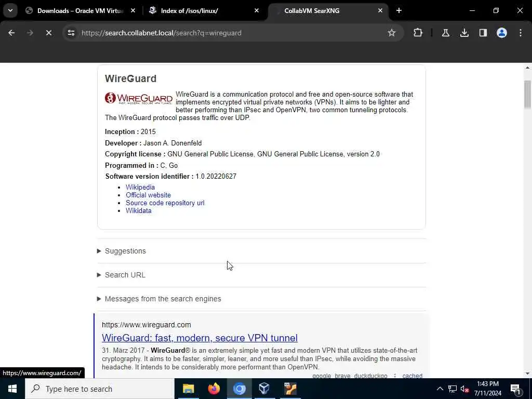Screen dimensions: 532x399
Task: Open Chrome Labs flask icon
Action: [445, 33]
